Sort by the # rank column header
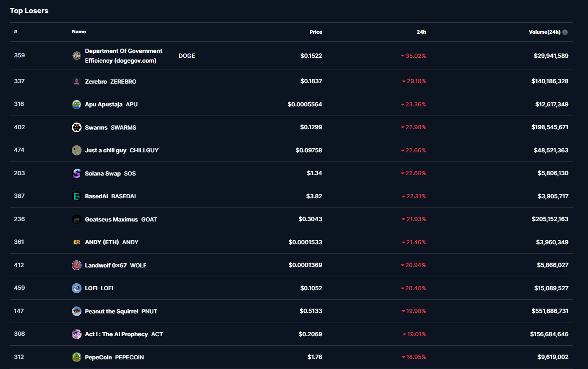The image size is (588, 369). click(x=16, y=32)
